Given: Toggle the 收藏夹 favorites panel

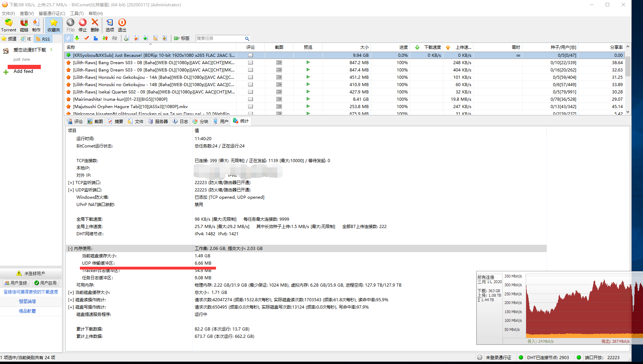Looking at the screenshot, I should tap(54, 25).
